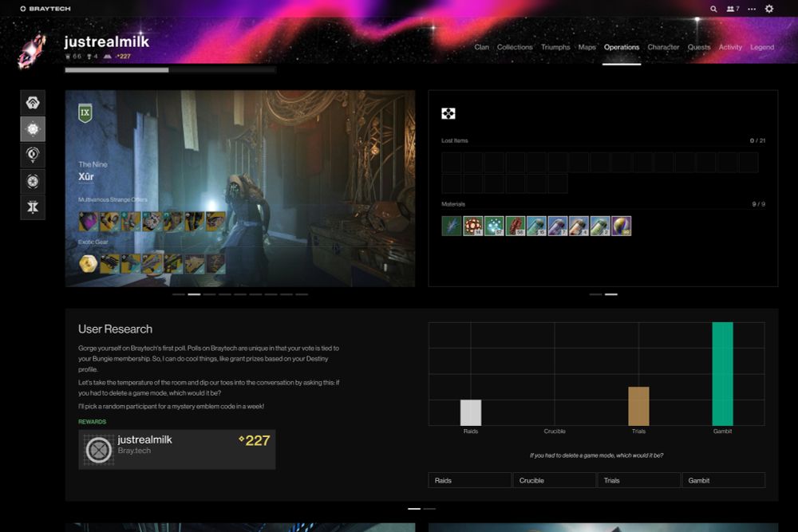Click the purple-yellow orb material icon
Image resolution: width=798 pixels, height=532 pixels.
622,226
